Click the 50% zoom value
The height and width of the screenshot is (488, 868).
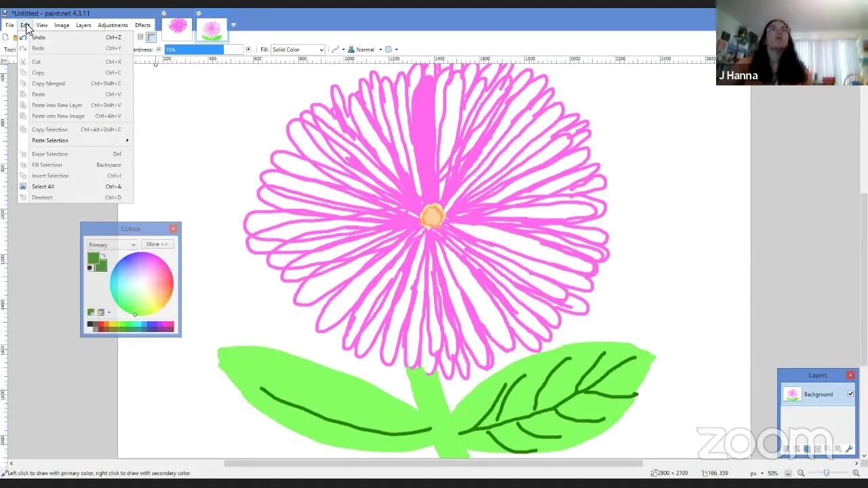pos(773,473)
